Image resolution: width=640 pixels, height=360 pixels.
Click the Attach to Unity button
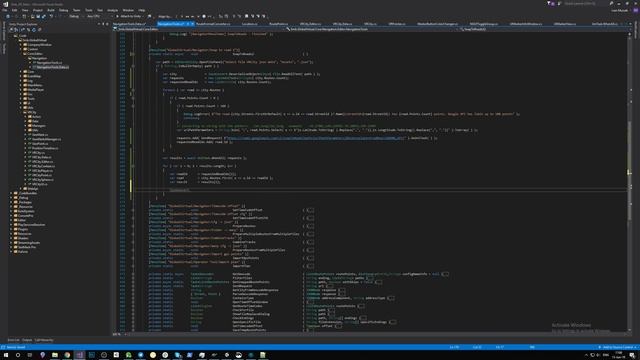point(129,16)
